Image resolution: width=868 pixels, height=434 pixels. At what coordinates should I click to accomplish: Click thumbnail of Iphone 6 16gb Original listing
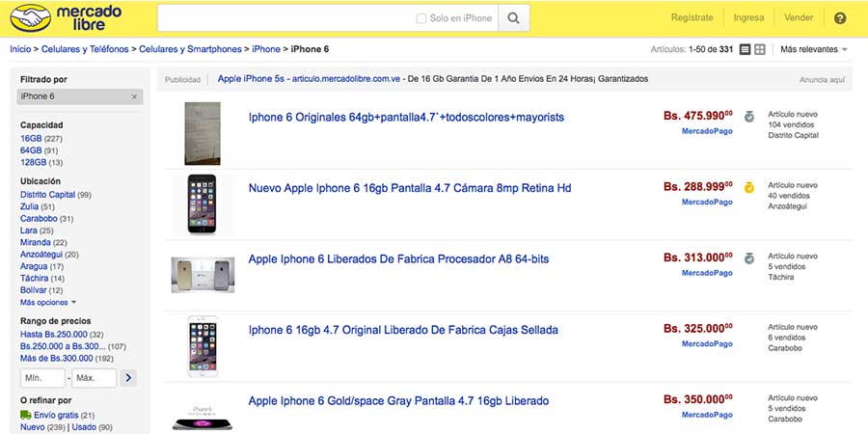(x=203, y=346)
